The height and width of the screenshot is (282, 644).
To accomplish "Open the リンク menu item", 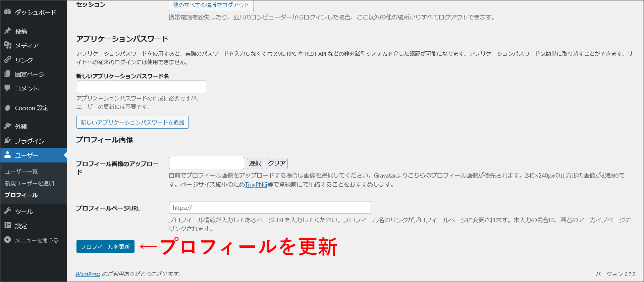I will point(34,60).
